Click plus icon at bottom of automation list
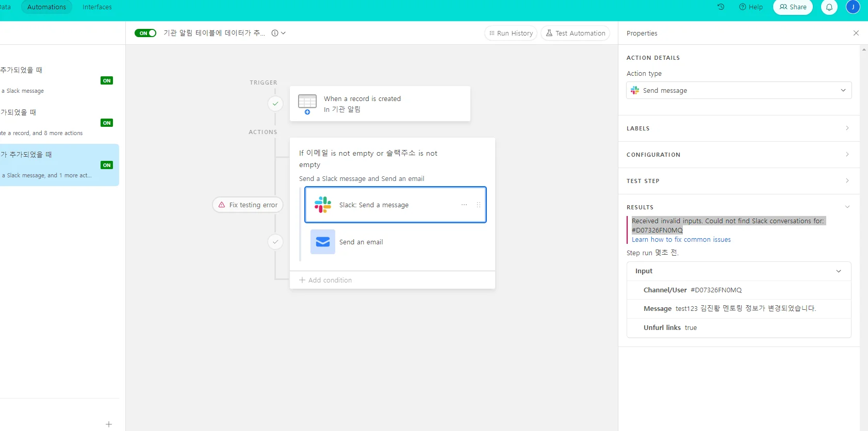 pos(109,424)
